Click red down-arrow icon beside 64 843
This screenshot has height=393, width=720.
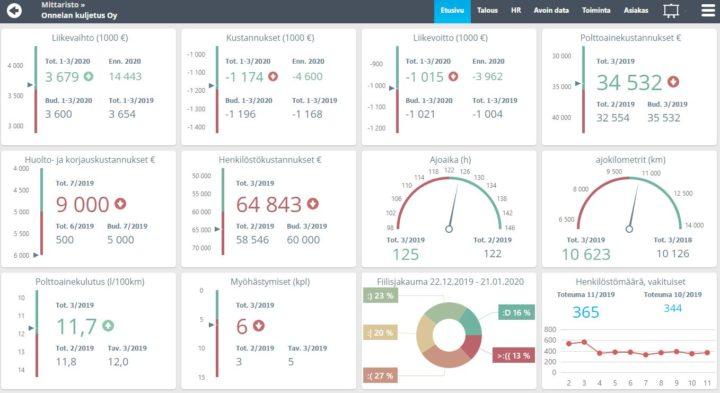click(313, 203)
